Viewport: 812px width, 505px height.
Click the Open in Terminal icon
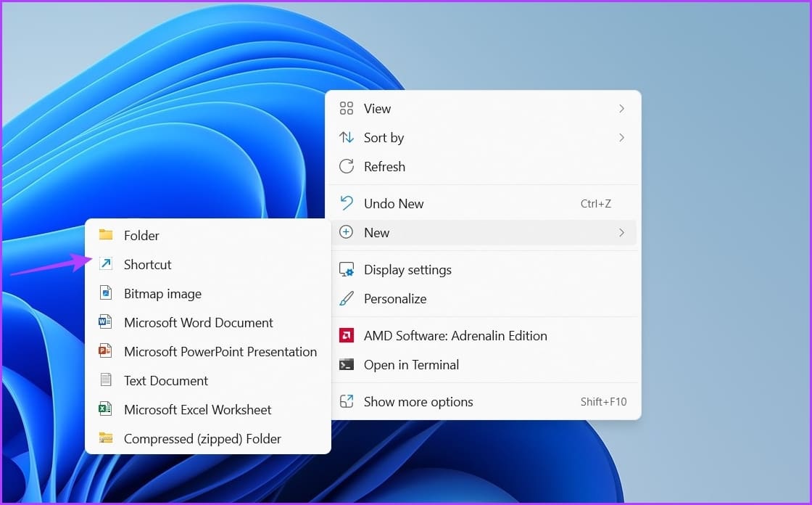click(x=347, y=364)
